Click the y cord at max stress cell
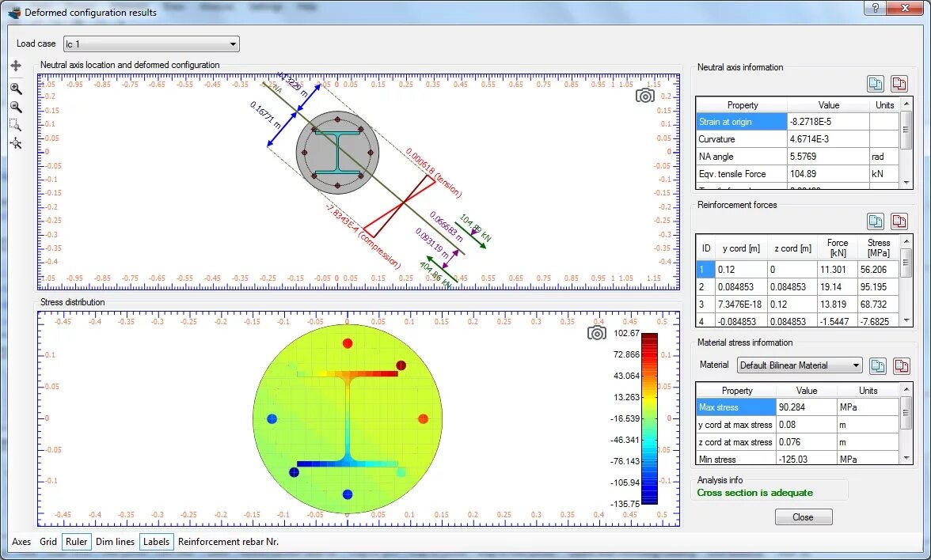The width and height of the screenshot is (931, 560). click(735, 425)
